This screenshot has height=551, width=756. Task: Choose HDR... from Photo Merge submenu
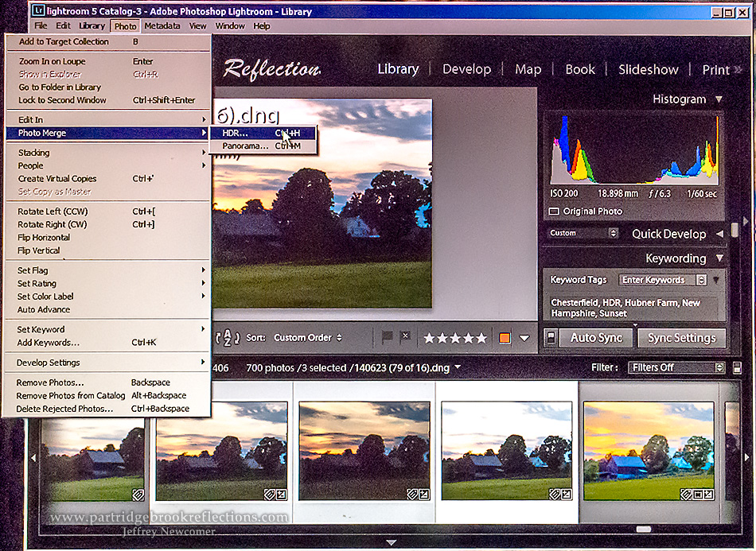[x=263, y=133]
